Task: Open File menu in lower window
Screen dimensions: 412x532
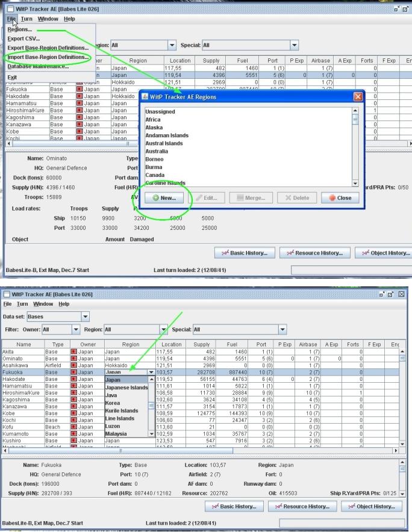Action: pos(7,304)
